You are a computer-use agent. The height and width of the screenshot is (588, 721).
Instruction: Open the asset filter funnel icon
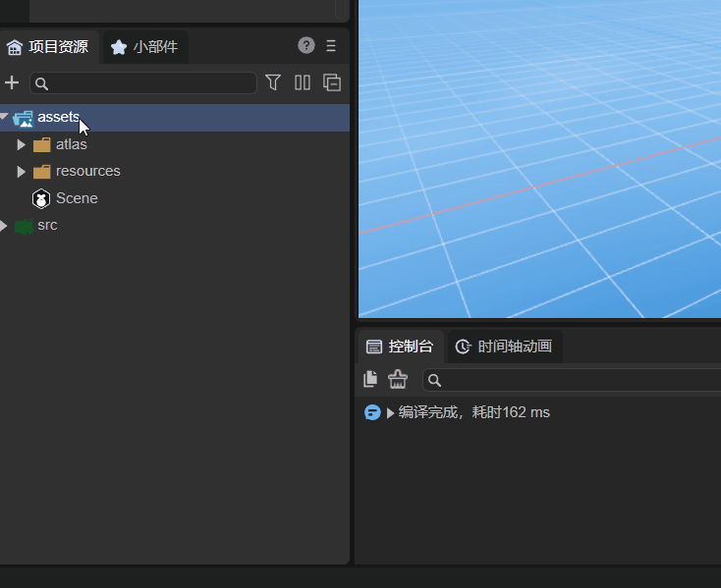pos(273,82)
